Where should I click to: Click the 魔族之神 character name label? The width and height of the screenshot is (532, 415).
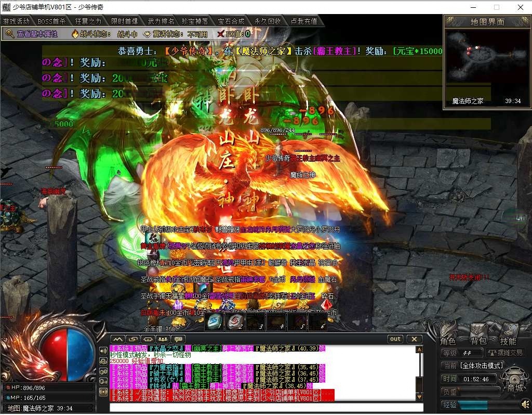pos(303,175)
